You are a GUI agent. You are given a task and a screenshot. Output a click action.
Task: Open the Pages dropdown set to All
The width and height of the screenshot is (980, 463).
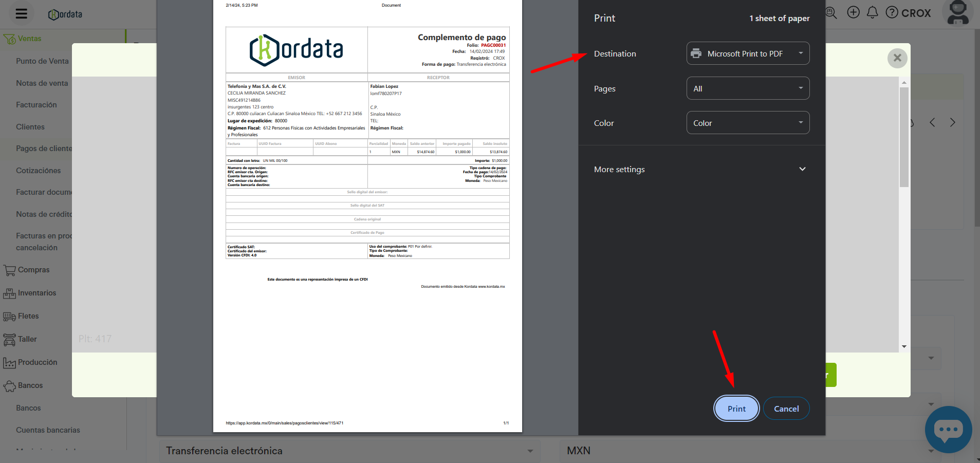coord(748,88)
